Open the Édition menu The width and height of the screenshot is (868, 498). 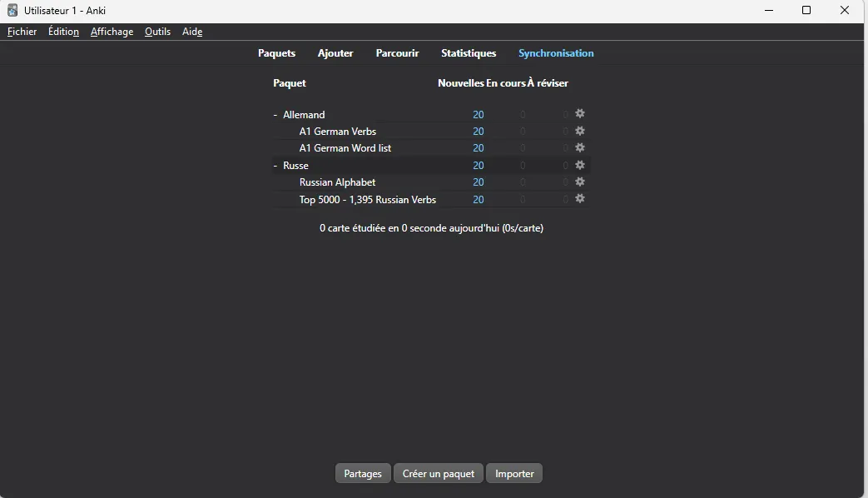click(x=63, y=32)
